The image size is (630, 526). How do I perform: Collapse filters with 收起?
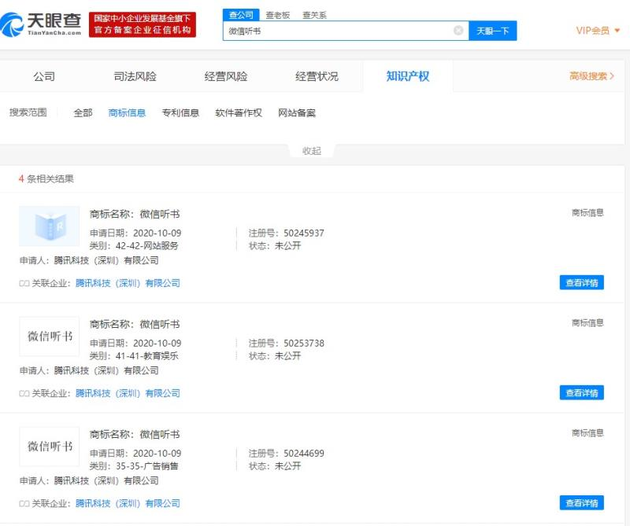311,151
